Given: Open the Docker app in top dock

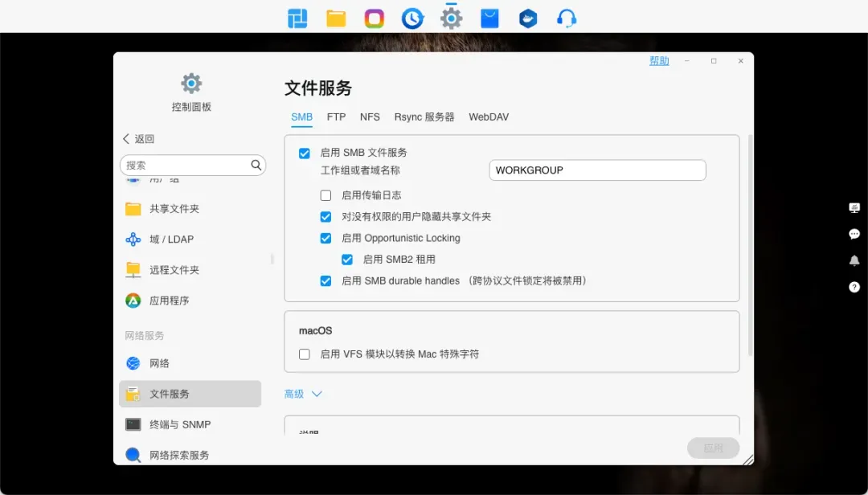Looking at the screenshot, I should 528,18.
